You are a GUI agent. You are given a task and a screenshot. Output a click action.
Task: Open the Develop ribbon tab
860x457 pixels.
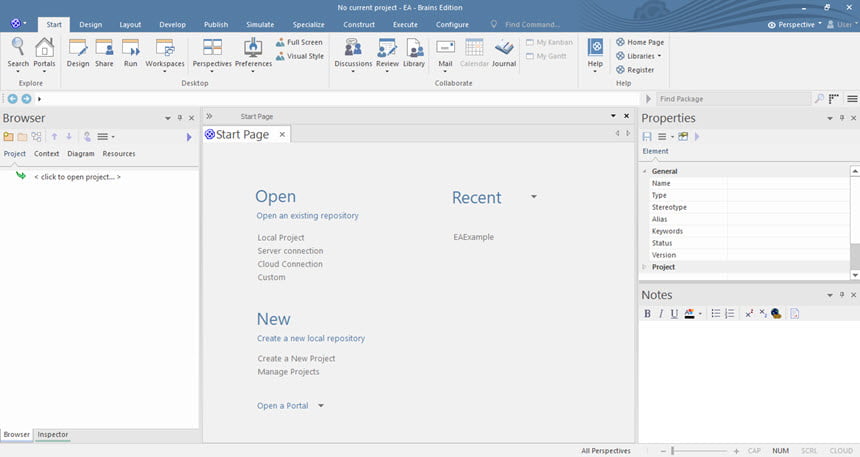172,25
